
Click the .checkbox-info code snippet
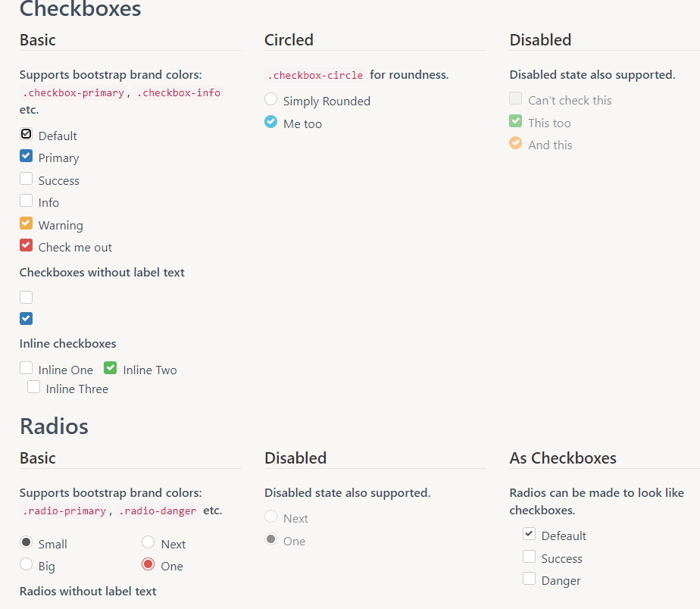(179, 93)
